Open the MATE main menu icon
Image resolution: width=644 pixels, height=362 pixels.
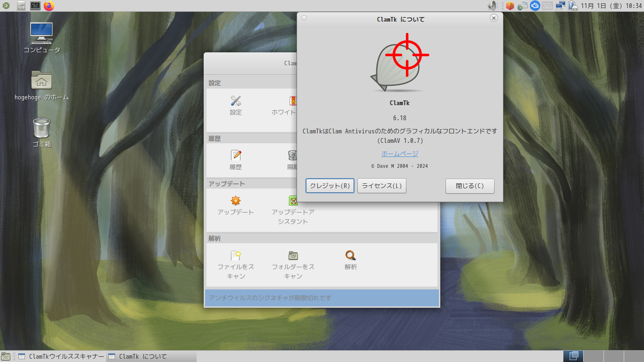(5, 6)
